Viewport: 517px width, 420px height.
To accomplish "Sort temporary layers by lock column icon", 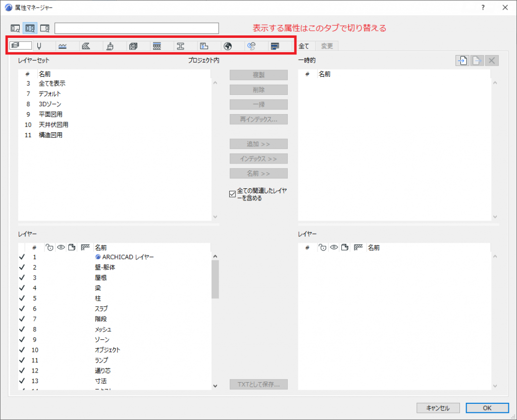I will (x=323, y=247).
